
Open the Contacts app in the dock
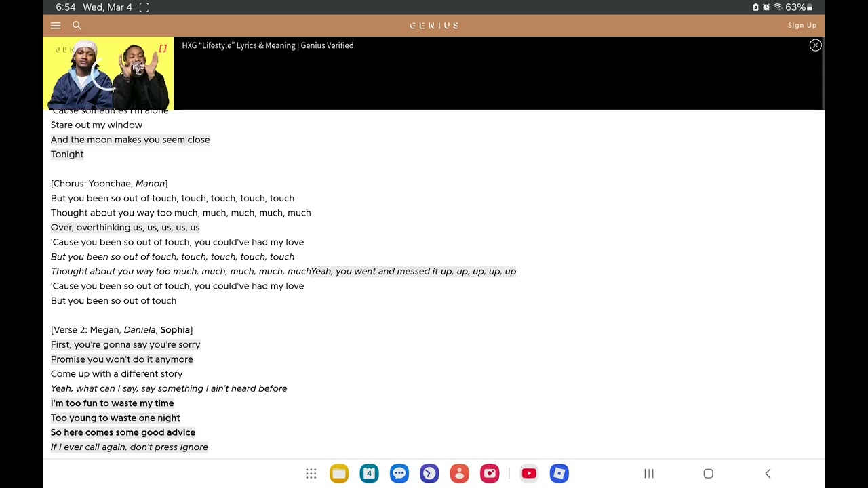click(460, 474)
